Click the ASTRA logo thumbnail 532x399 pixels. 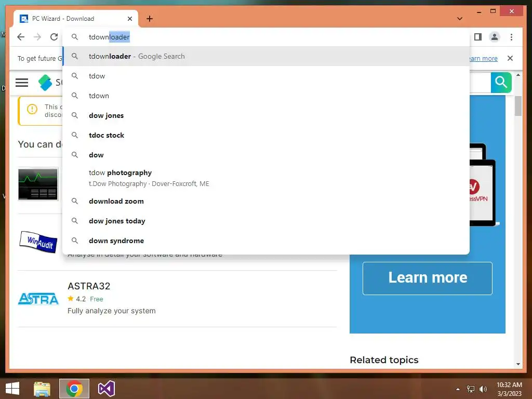coord(38,299)
